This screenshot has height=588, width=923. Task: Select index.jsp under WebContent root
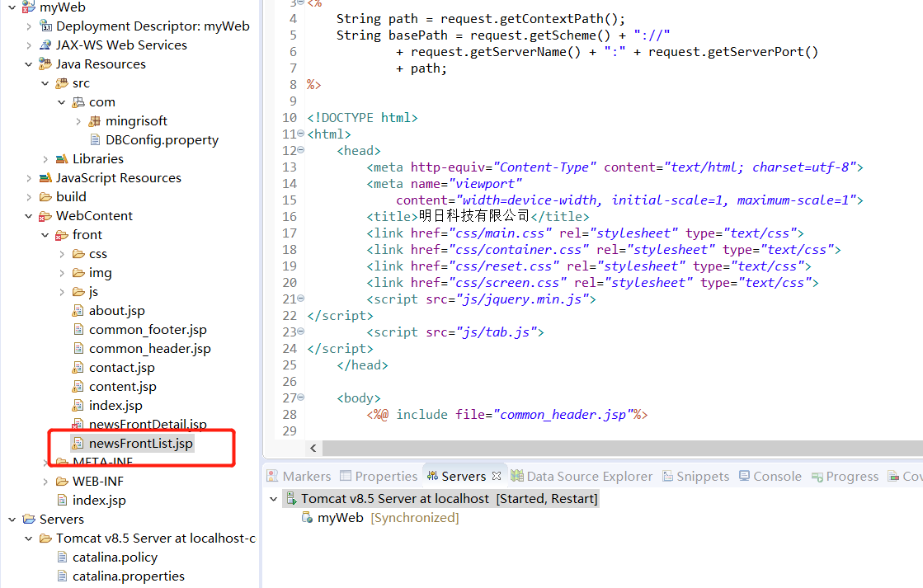pos(99,501)
